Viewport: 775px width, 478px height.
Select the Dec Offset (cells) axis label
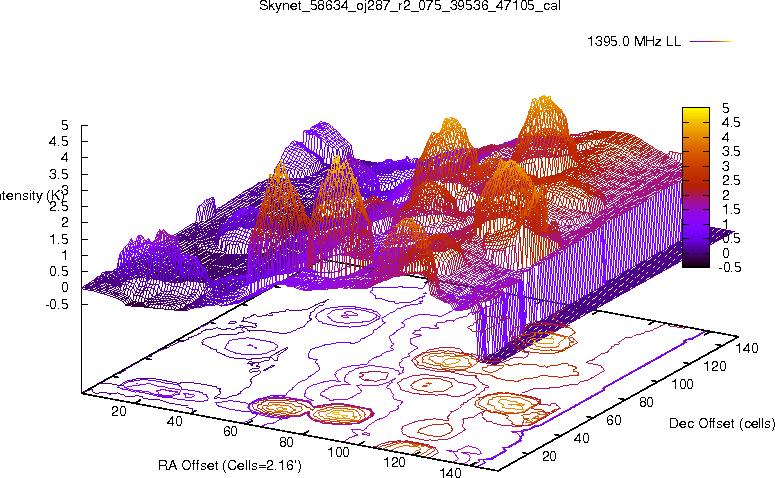tap(722, 423)
